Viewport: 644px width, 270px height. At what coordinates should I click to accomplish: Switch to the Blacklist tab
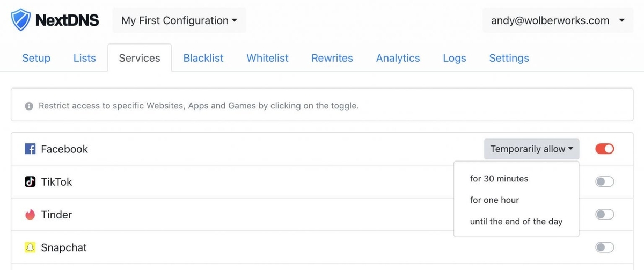pos(203,58)
